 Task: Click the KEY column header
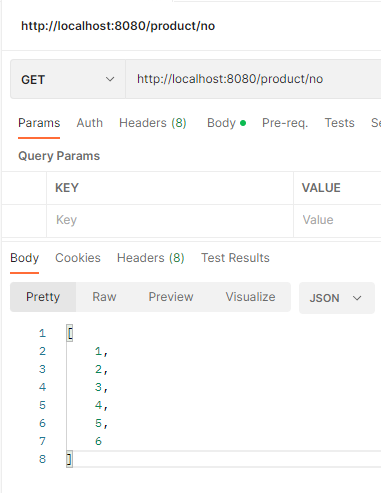pos(67,188)
